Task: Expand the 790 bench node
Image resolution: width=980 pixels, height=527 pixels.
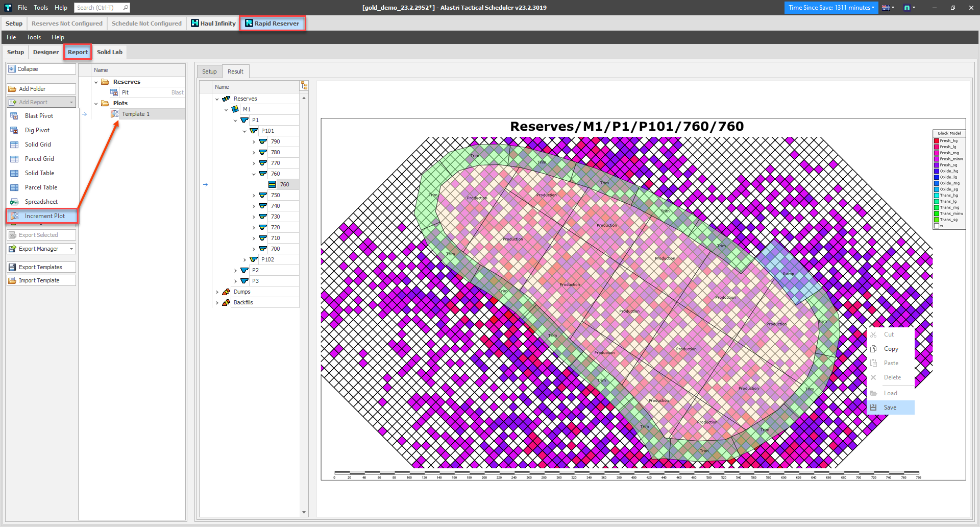Action: pos(254,141)
